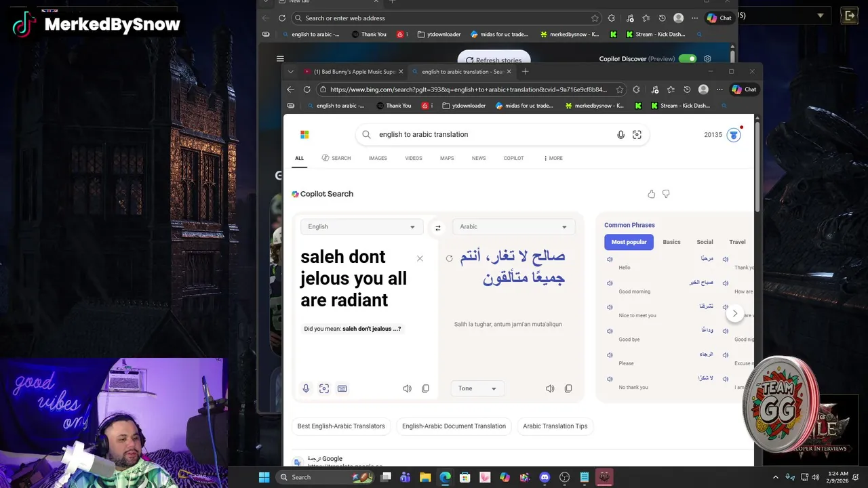Image resolution: width=868 pixels, height=488 pixels.
Task: Give Copilot Search a thumbs down
Action: (666, 194)
